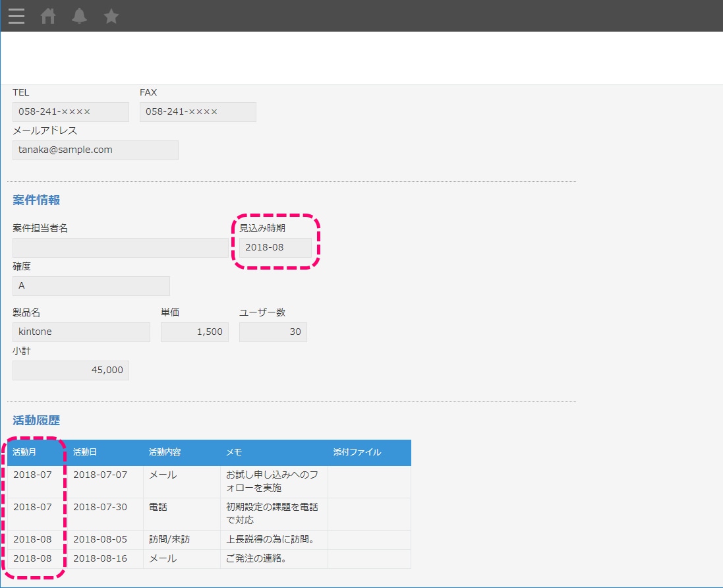Image resolution: width=723 pixels, height=588 pixels.
Task: Open the notifications bell icon
Action: (x=79, y=16)
